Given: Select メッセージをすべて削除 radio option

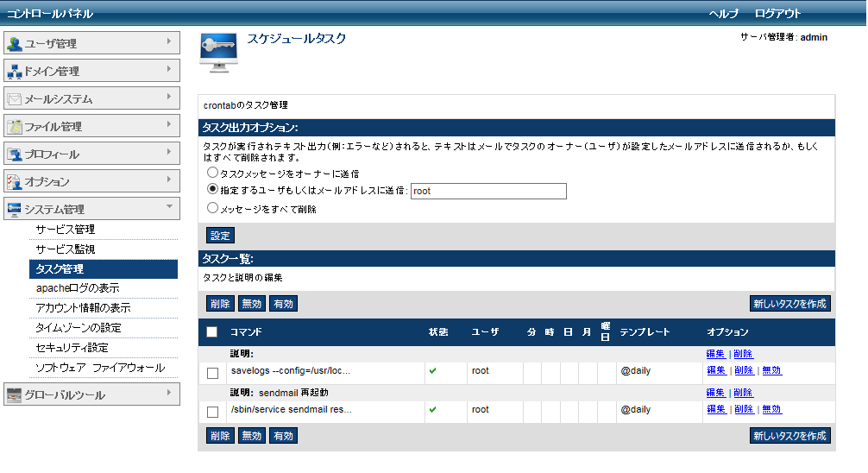Looking at the screenshot, I should [x=212, y=208].
